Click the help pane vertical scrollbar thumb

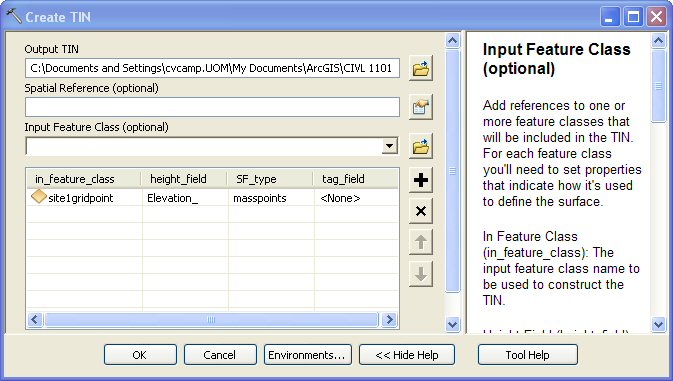658,86
